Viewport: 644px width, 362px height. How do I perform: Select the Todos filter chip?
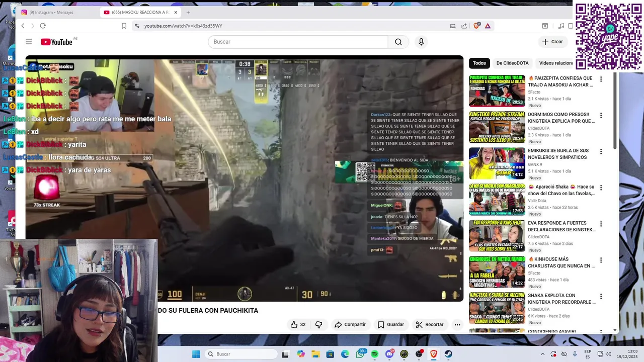coord(479,63)
